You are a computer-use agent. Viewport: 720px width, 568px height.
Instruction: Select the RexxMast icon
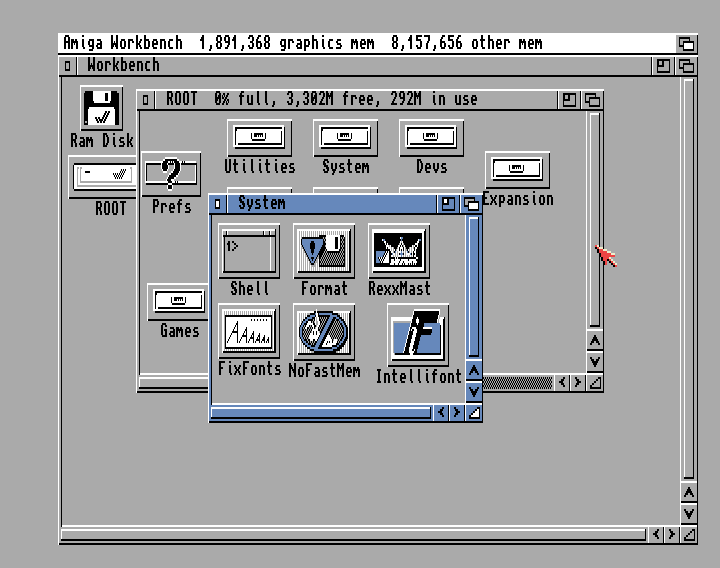coord(399,251)
